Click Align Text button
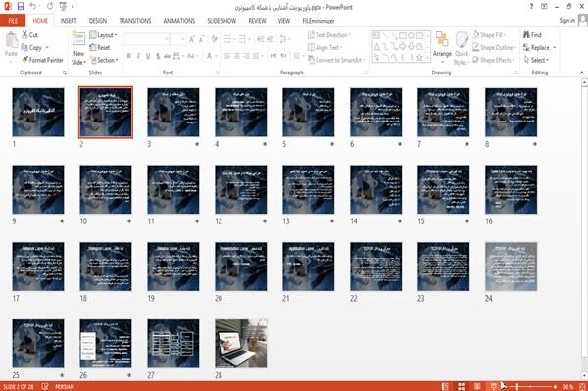This screenshot has width=588, height=391. coord(324,48)
